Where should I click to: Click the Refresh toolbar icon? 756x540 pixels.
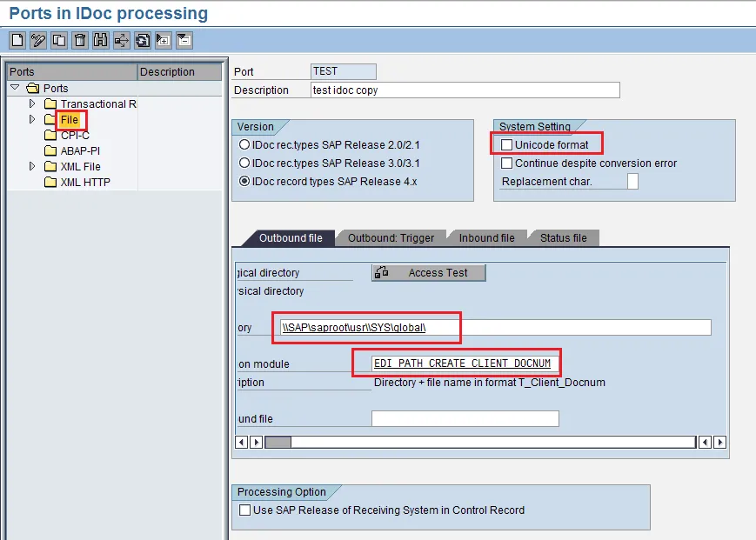click(x=143, y=40)
